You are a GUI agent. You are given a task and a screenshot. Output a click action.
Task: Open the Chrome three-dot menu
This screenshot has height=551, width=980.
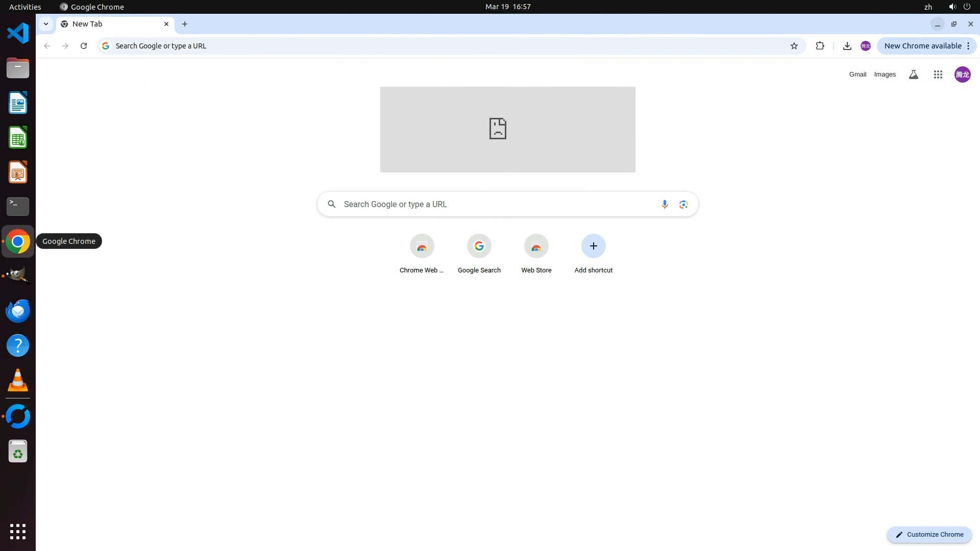click(x=968, y=46)
